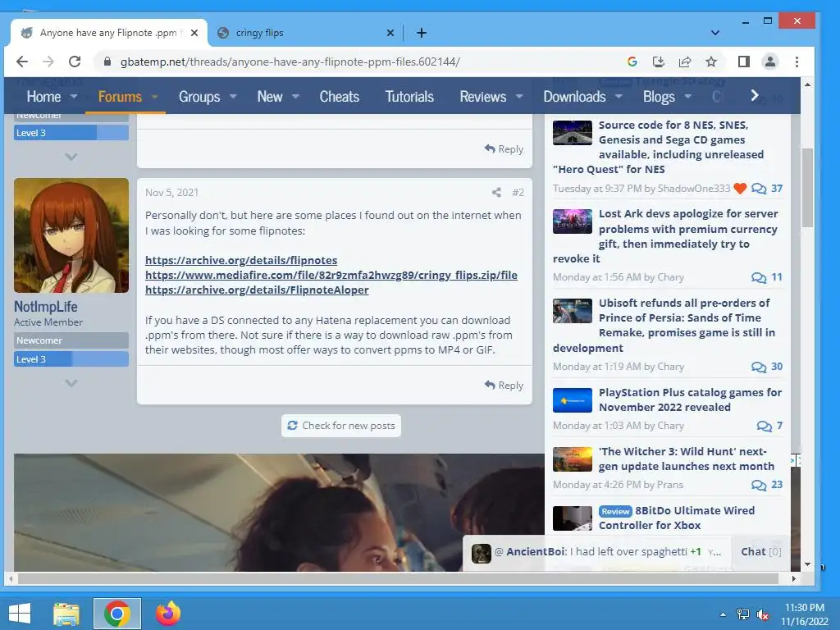This screenshot has height=630, width=840.
Task: Open the archive.org/details/flipnotes link
Action: pyautogui.click(x=241, y=260)
